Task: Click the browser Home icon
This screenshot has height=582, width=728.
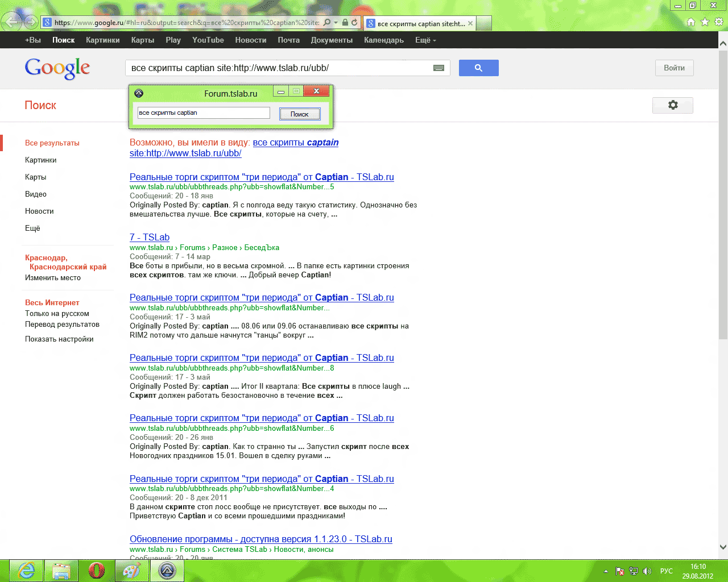Action: click(x=691, y=22)
